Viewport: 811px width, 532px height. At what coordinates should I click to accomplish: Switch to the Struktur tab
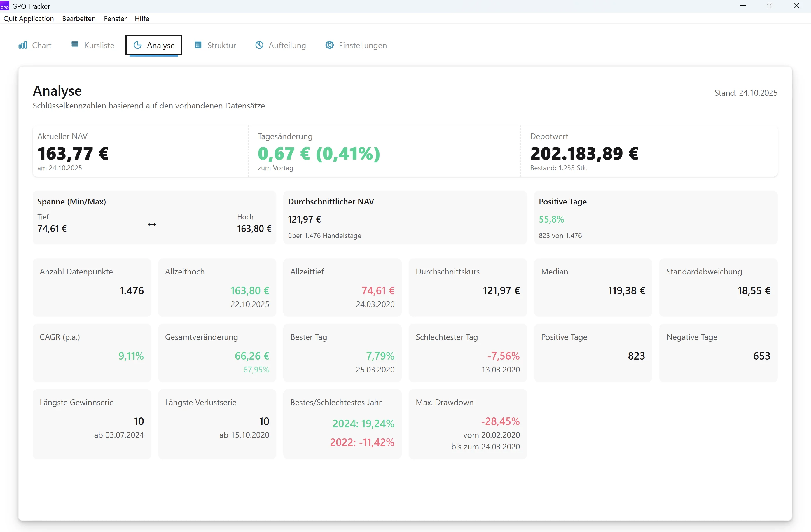point(215,45)
